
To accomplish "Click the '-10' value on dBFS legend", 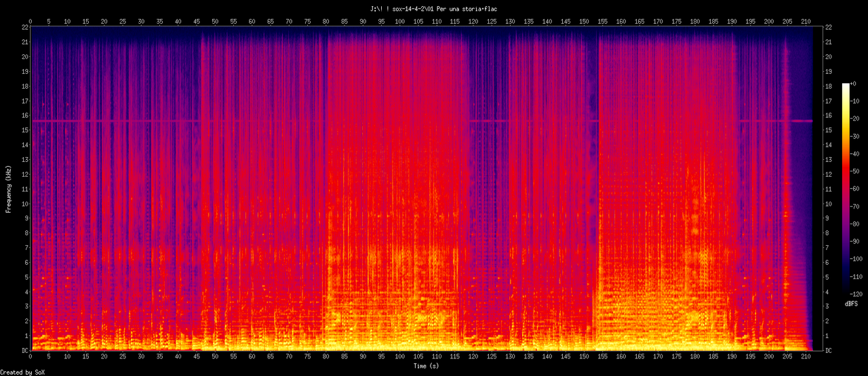I will [856, 100].
